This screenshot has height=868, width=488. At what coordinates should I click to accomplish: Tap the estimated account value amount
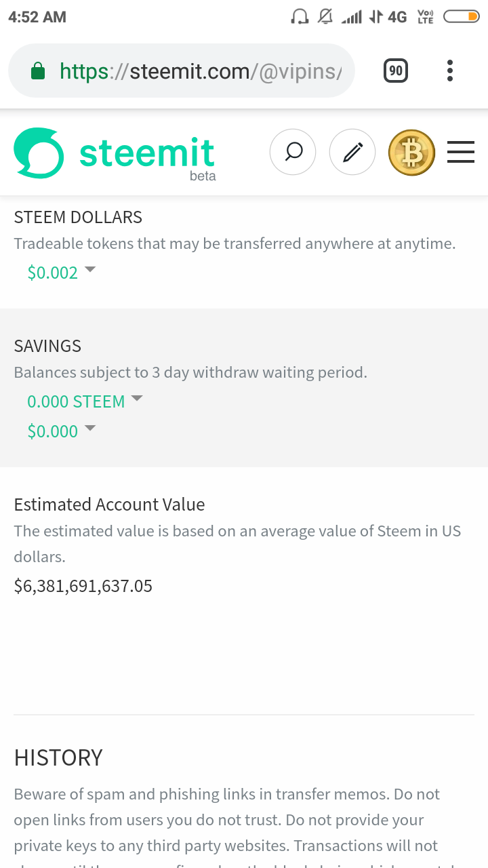coord(83,586)
